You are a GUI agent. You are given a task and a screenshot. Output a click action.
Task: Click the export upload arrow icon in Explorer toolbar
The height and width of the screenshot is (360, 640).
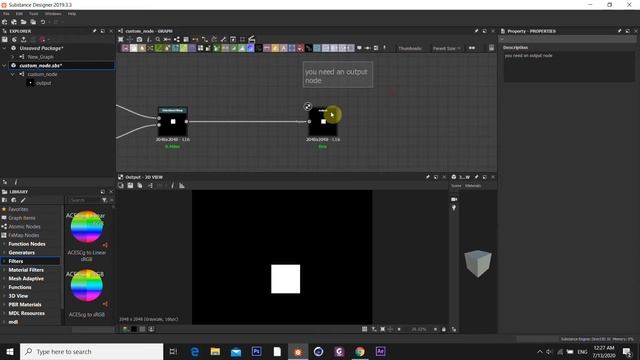point(24,40)
